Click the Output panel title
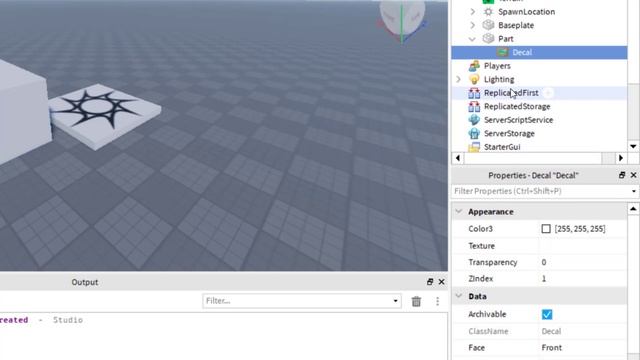This screenshot has height=360, width=640. coord(84,282)
